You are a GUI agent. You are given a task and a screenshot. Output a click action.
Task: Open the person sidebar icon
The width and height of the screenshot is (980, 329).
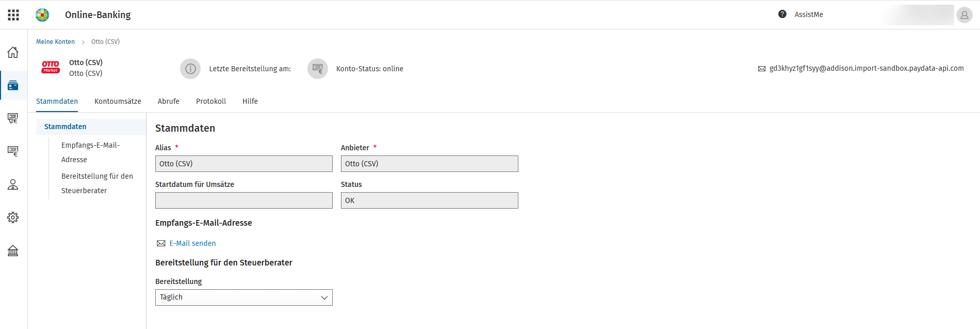coord(13,184)
